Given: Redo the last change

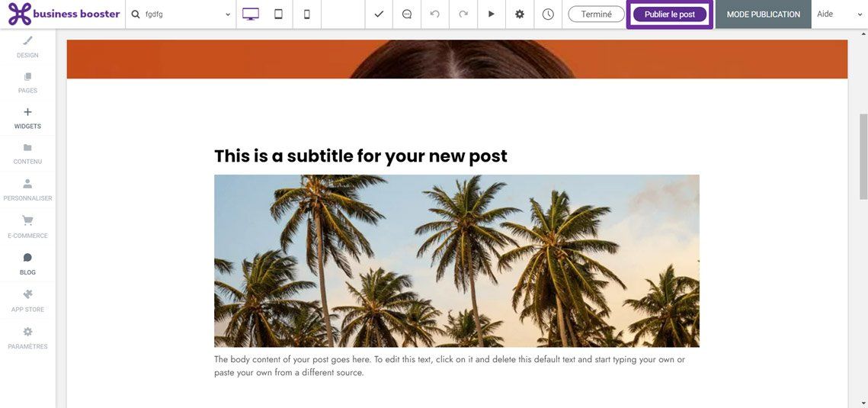Looking at the screenshot, I should coord(463,14).
